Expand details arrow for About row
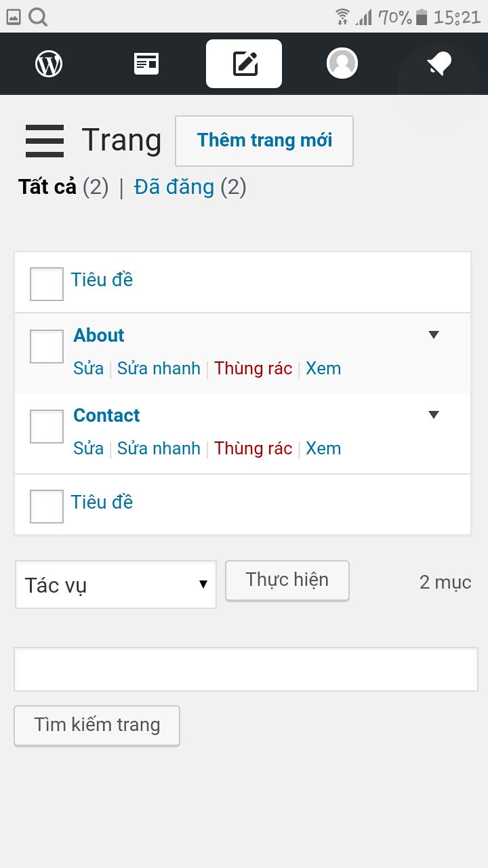The image size is (488, 868). point(434,334)
